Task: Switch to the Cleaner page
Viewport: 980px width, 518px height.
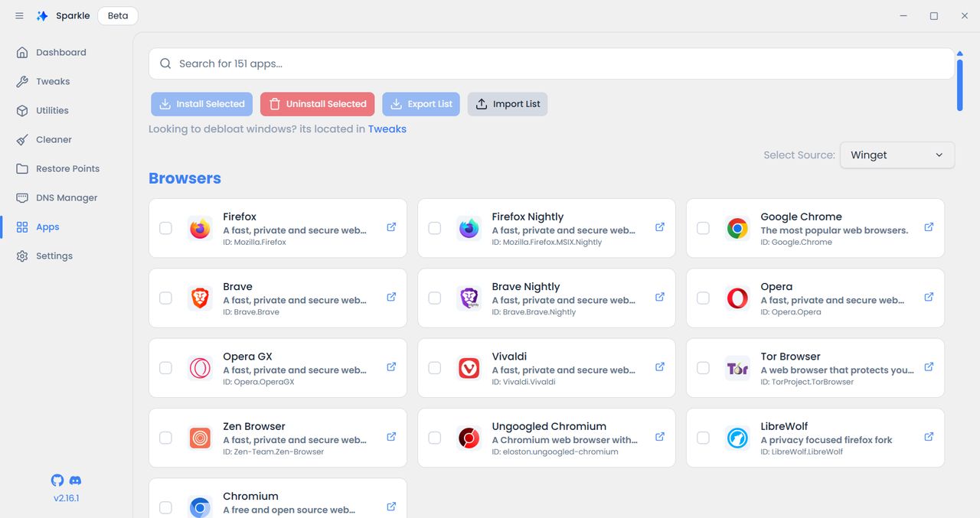Action: (67, 140)
